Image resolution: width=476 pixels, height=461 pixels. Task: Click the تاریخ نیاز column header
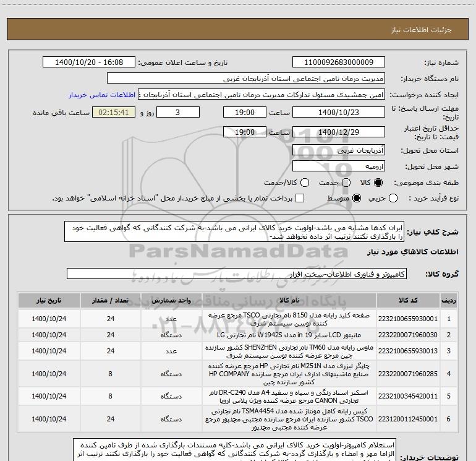tap(49, 300)
